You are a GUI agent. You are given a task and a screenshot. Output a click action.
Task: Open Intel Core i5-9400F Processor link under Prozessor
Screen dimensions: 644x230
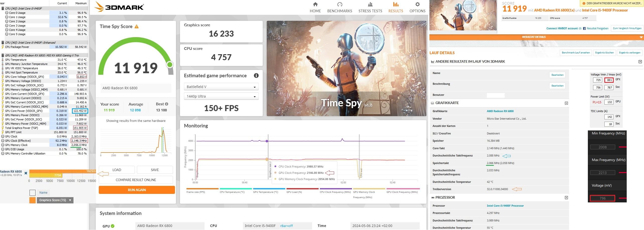[x=505, y=206]
